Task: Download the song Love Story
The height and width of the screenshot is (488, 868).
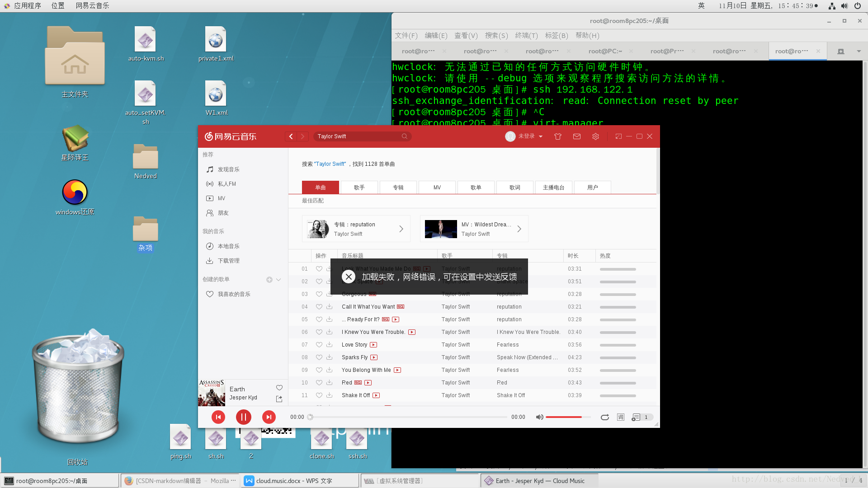Action: 329,345
